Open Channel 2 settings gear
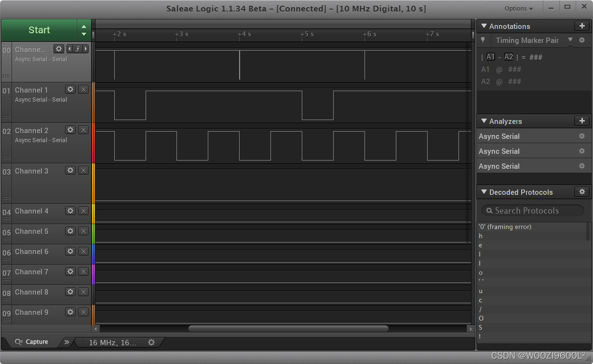 pyautogui.click(x=70, y=130)
